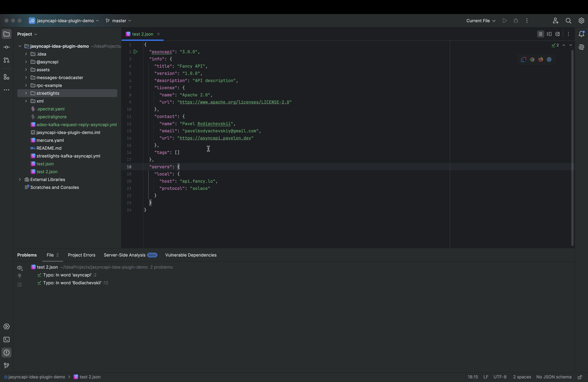
Task: Toggle the Problems tool window icon
Action: [6, 352]
